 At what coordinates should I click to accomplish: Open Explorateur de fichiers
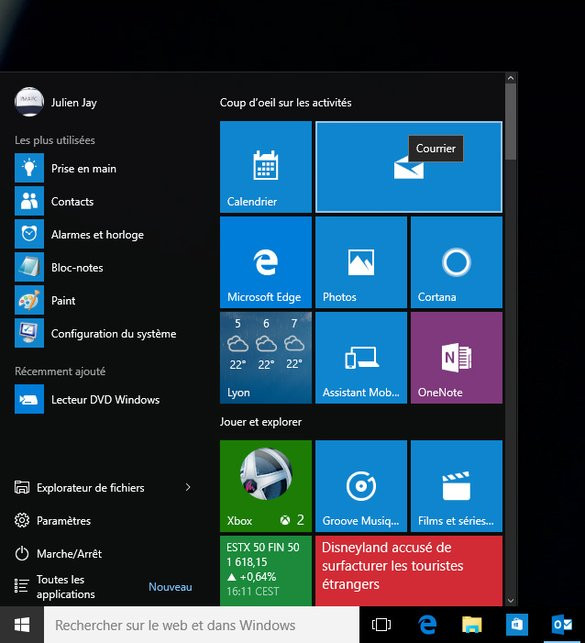tap(90, 488)
